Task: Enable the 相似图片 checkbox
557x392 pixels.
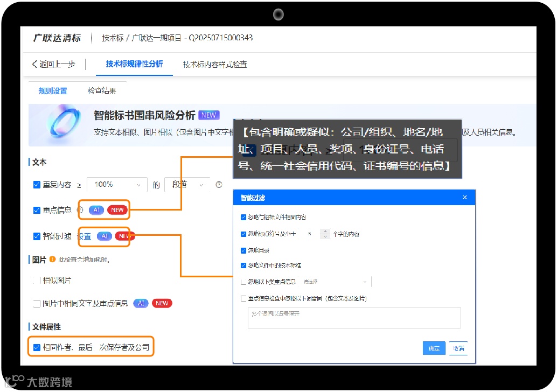Action: tap(37, 280)
